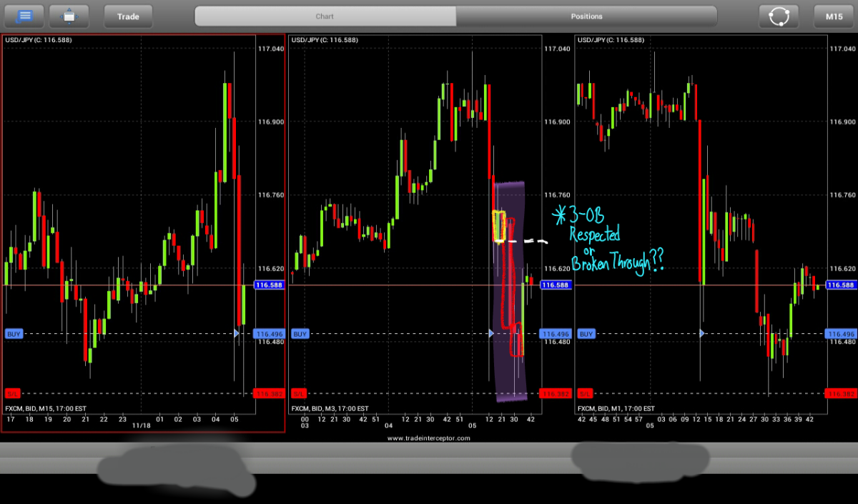Click 116.588 price tag on M3 chart
Viewport: 858px width, 504px height.
556,285
